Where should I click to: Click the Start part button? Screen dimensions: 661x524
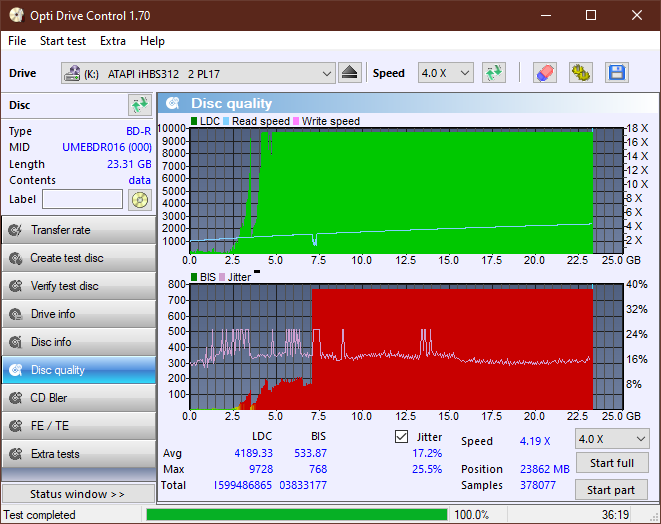(x=611, y=490)
